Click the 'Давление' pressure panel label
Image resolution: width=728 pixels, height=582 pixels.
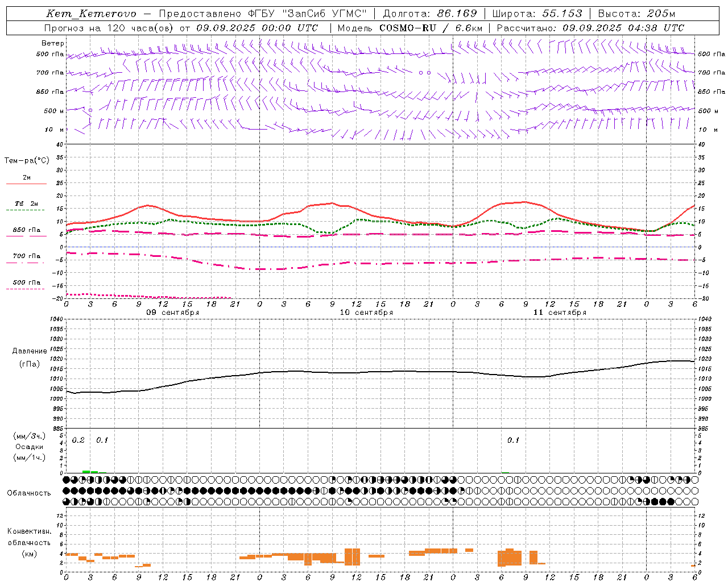tap(30, 351)
